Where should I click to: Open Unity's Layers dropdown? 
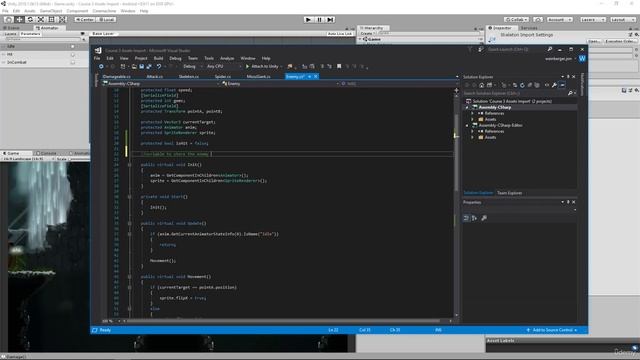[x=592, y=20]
